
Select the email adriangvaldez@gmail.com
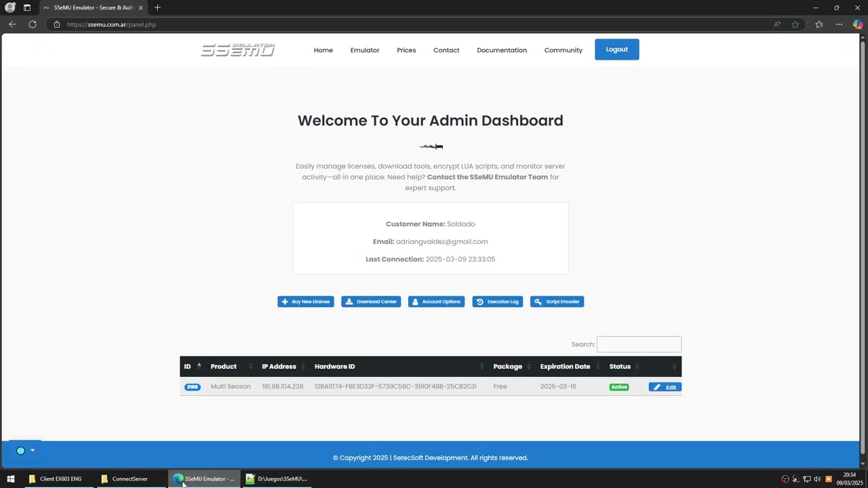click(x=442, y=241)
